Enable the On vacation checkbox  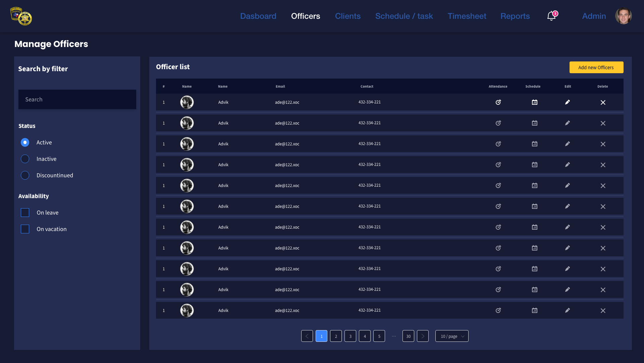click(x=25, y=229)
